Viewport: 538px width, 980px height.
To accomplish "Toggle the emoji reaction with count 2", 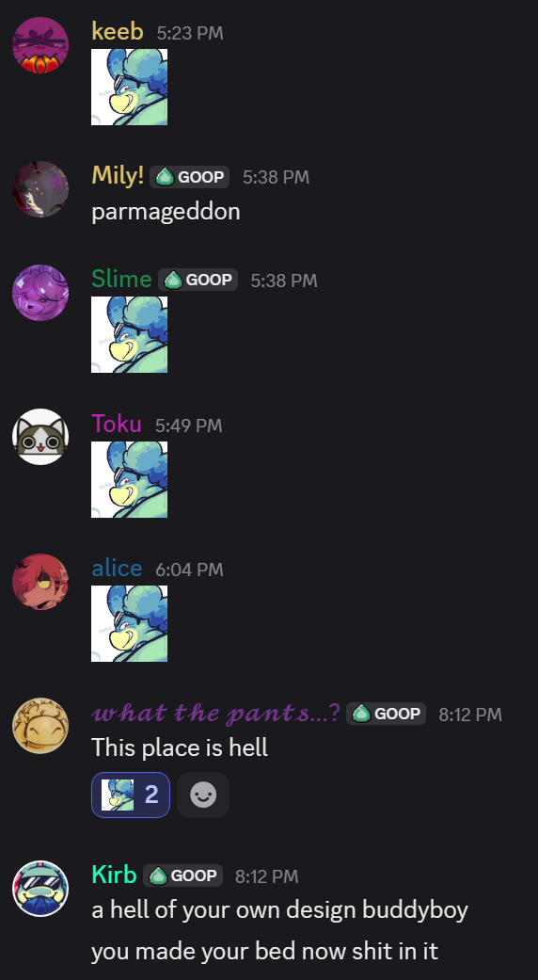I will point(131,795).
